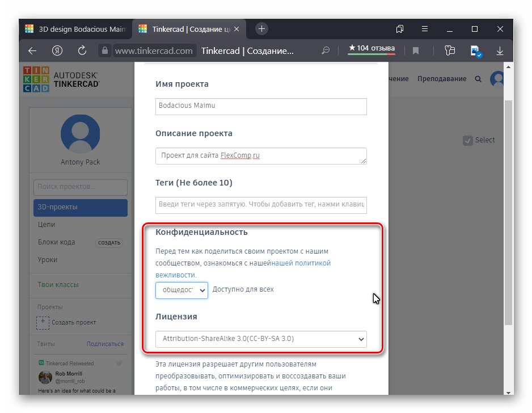Click the project description text area
The image size is (532, 413).
pyautogui.click(x=261, y=155)
